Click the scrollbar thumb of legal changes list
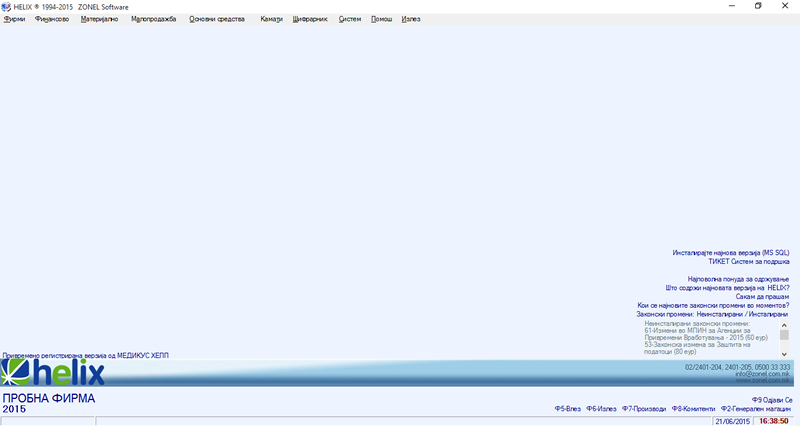Image resolution: width=800 pixels, height=426 pixels. 784,335
